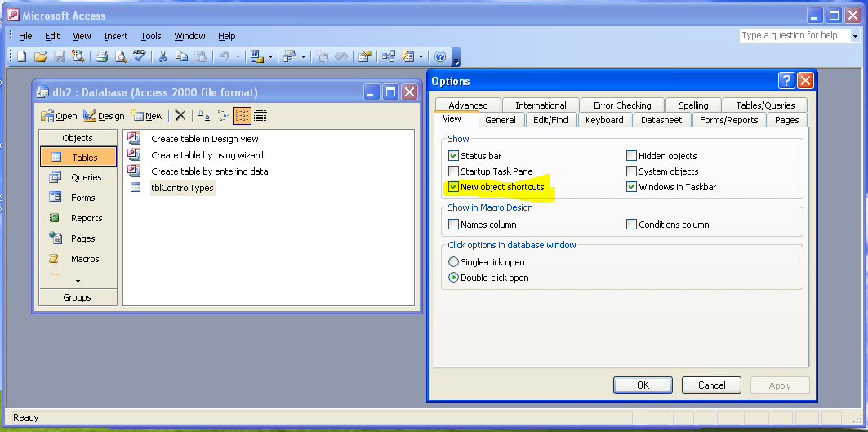Open the Insert menu

coord(116,36)
